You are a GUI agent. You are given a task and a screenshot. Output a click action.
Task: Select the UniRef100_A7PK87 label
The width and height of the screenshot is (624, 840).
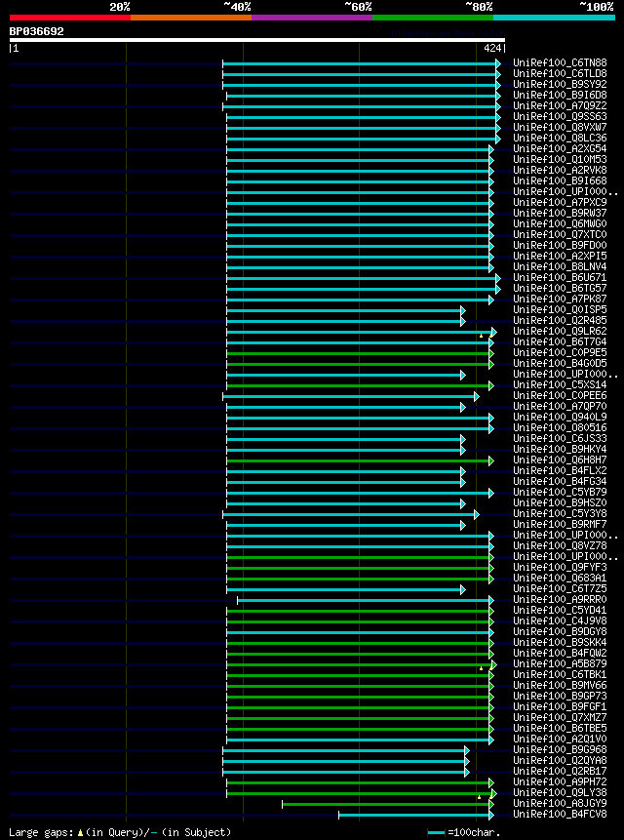pyautogui.click(x=560, y=299)
